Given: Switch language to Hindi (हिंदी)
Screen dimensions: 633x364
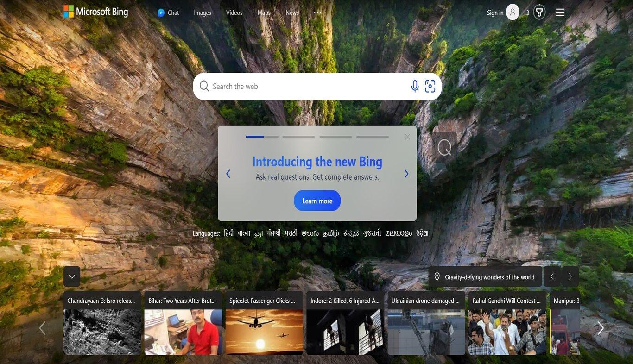Looking at the screenshot, I should pyautogui.click(x=229, y=233).
